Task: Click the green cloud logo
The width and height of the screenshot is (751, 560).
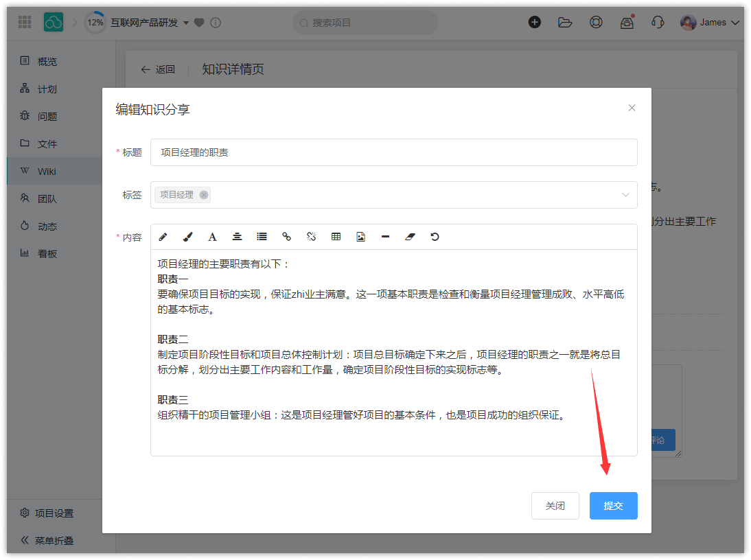Action: pos(54,22)
